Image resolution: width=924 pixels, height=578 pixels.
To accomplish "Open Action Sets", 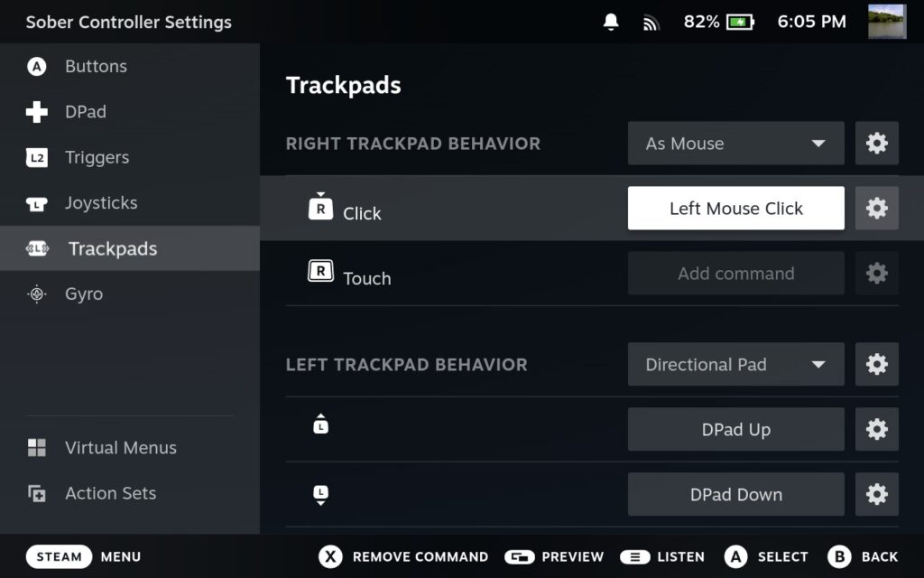I will (110, 494).
